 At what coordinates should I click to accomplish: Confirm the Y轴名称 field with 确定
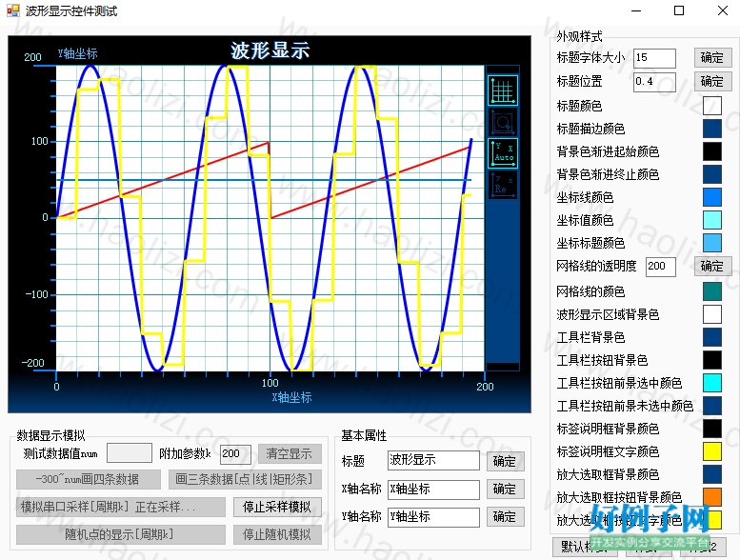[x=505, y=516]
